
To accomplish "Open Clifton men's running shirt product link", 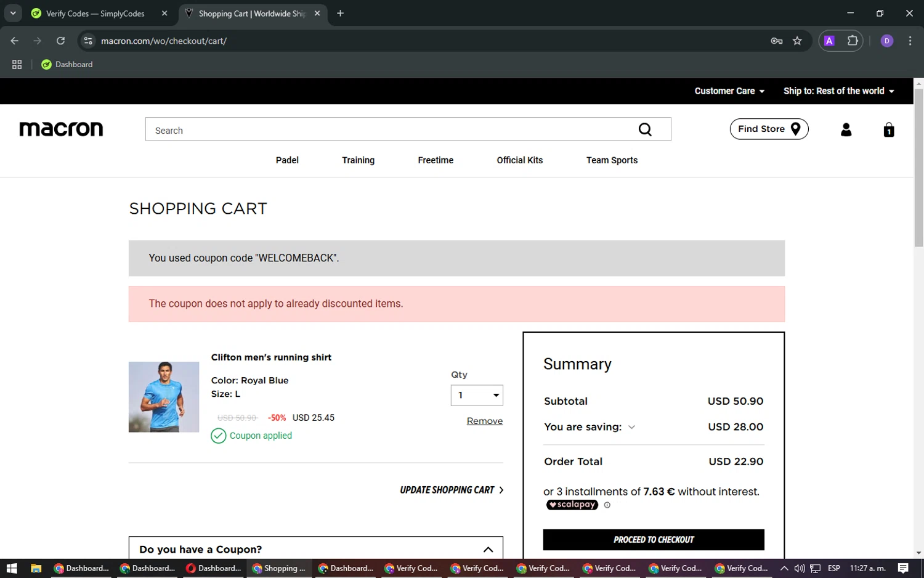I will click(x=271, y=357).
